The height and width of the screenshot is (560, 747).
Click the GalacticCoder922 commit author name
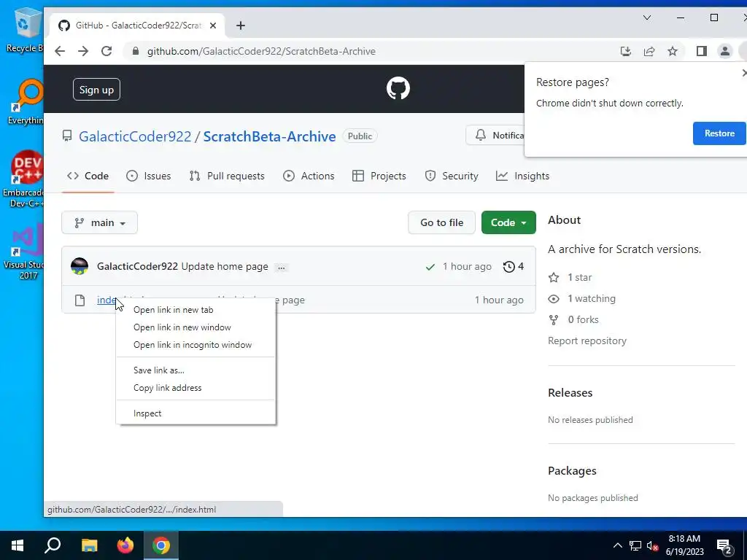[x=137, y=267]
